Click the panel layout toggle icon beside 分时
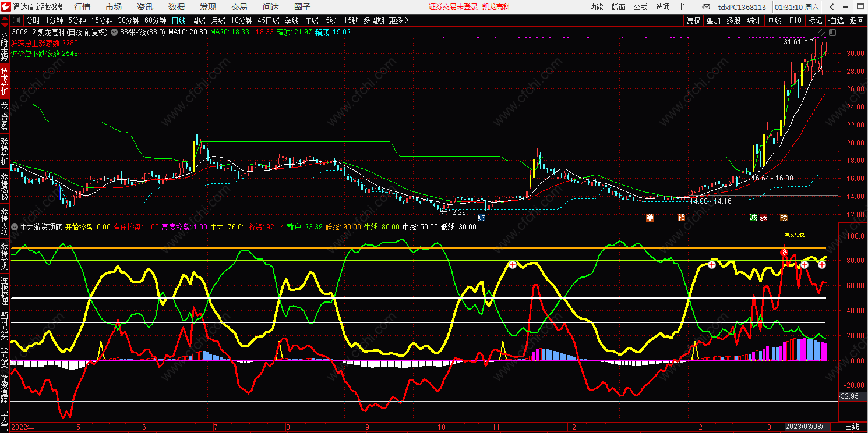The image size is (868, 433). pyautogui.click(x=17, y=20)
